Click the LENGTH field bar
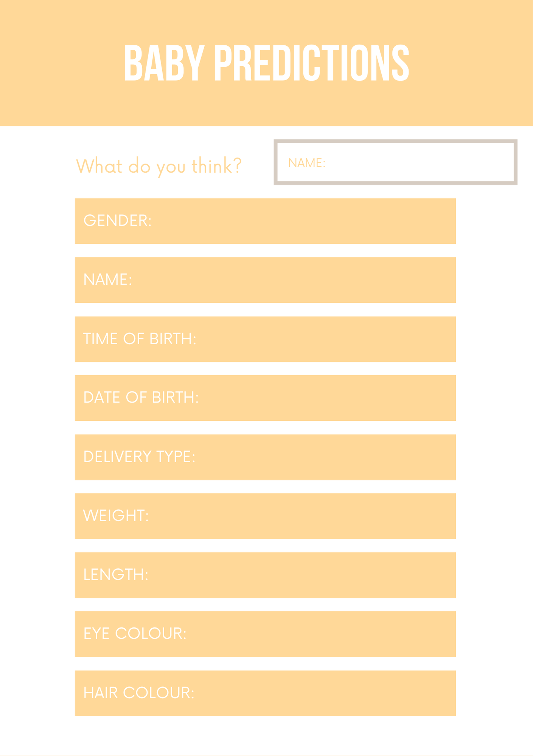 click(x=303, y=575)
